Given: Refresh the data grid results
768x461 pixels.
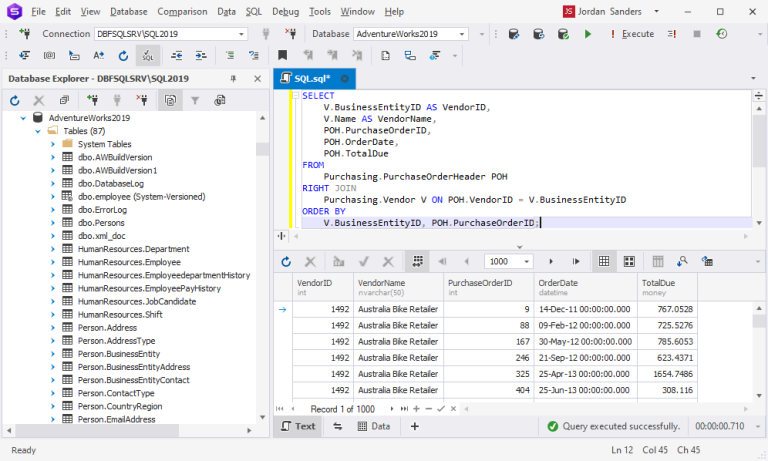Looking at the screenshot, I should click(x=286, y=262).
